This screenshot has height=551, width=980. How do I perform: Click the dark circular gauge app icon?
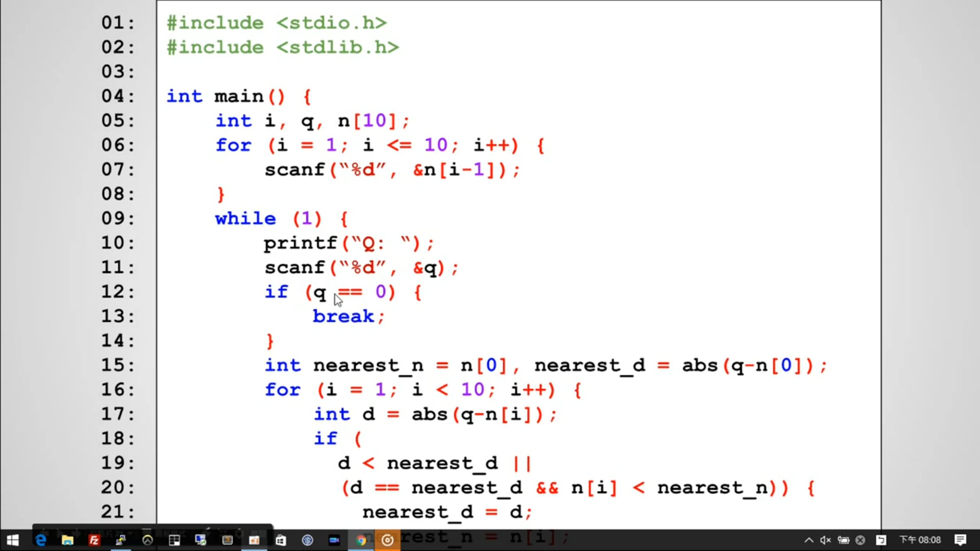tap(148, 540)
